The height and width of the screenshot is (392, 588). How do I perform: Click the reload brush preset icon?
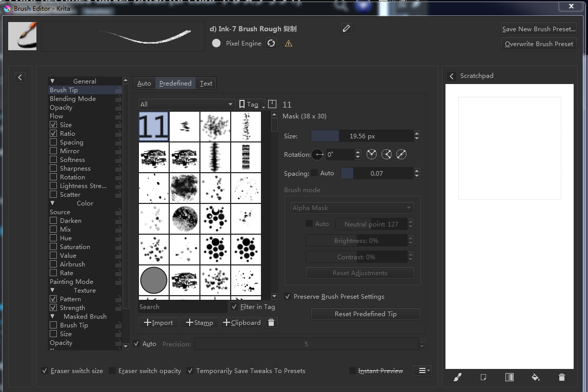271,44
